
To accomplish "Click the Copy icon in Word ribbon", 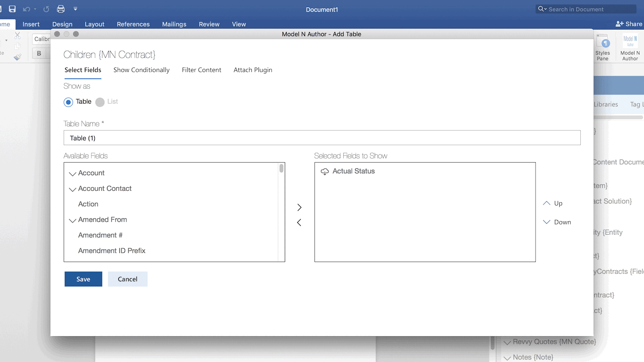I will click(17, 46).
